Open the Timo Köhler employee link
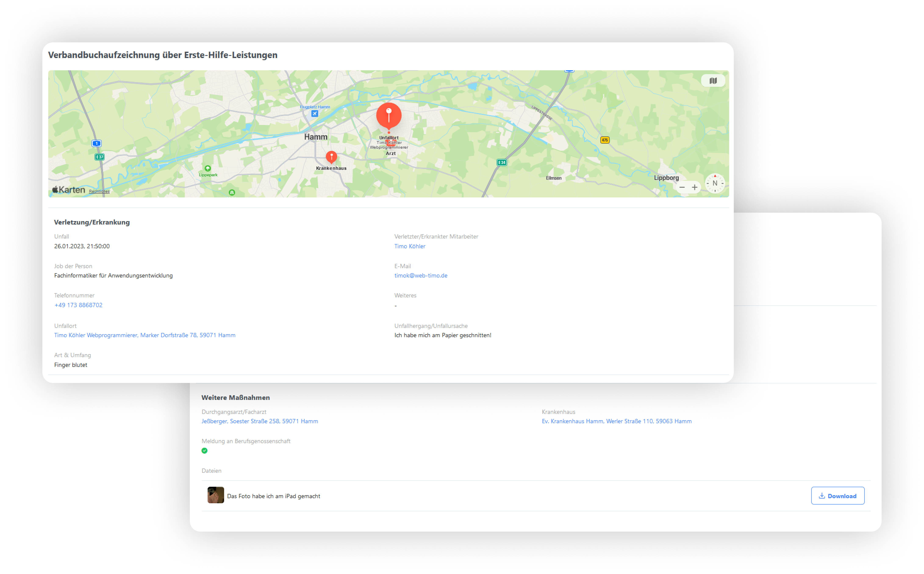Viewport: 924px width, 574px height. 410,246
